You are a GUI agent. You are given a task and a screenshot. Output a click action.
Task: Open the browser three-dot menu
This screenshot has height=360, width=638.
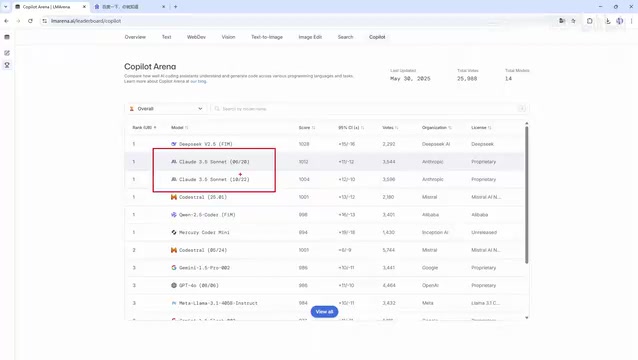631,21
